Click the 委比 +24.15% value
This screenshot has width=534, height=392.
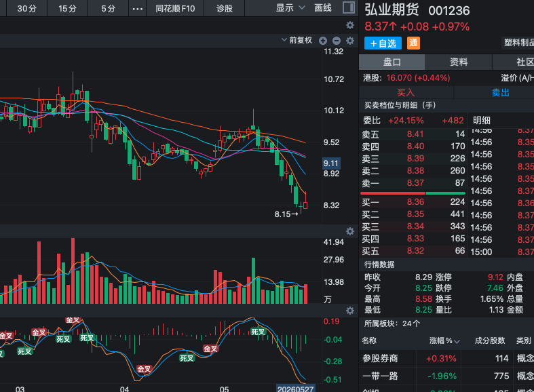(406, 121)
